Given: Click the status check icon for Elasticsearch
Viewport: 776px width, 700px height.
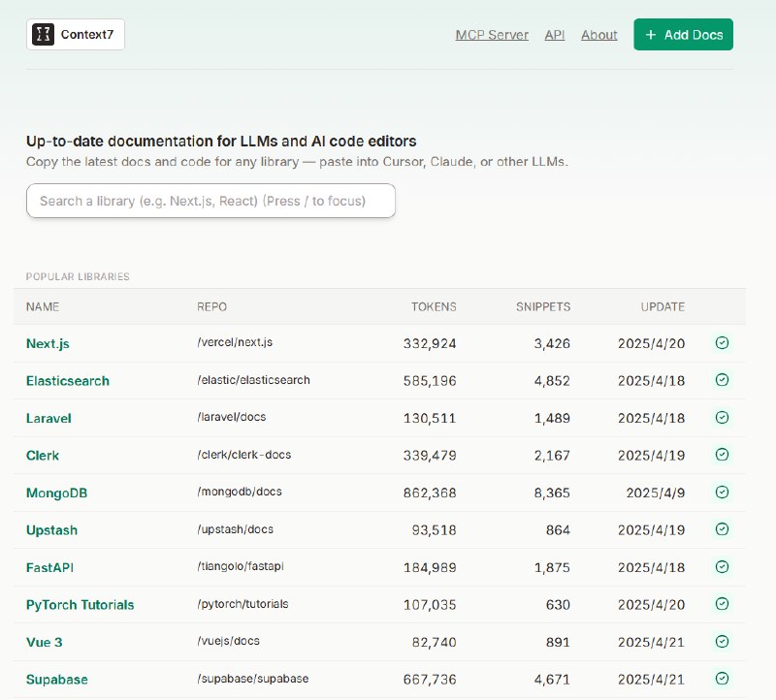Looking at the screenshot, I should pos(722,380).
